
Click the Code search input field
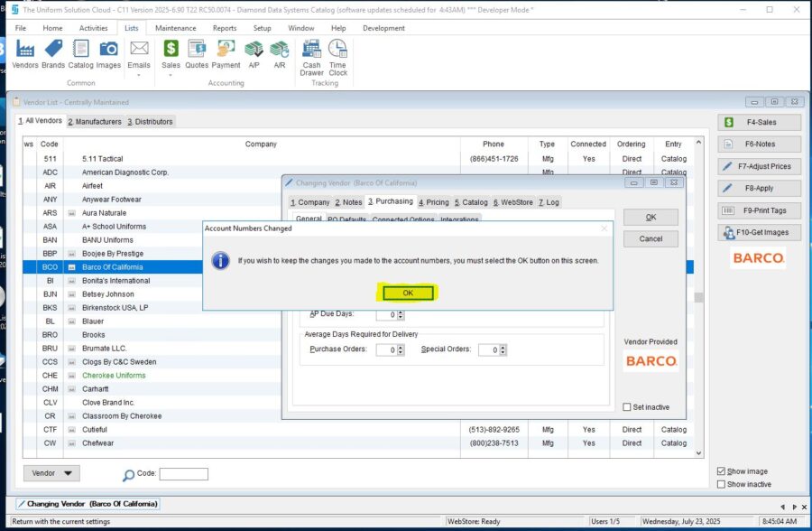183,474
